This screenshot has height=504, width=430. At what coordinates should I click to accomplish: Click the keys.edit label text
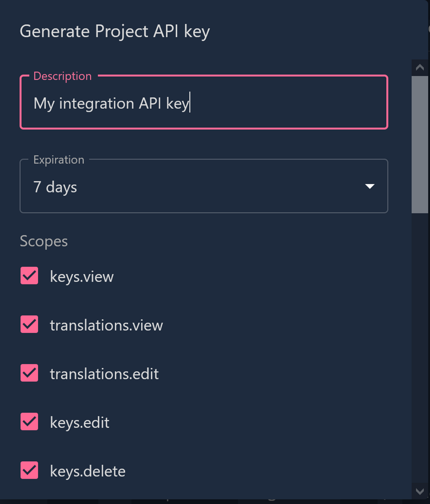click(x=79, y=423)
